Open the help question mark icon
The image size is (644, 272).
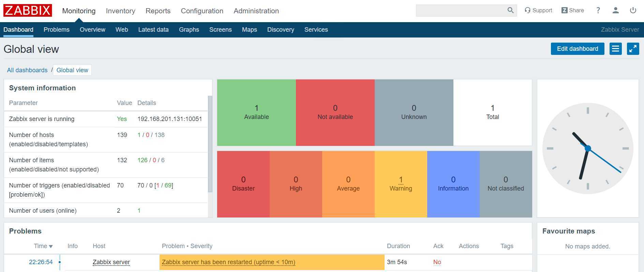pyautogui.click(x=598, y=10)
